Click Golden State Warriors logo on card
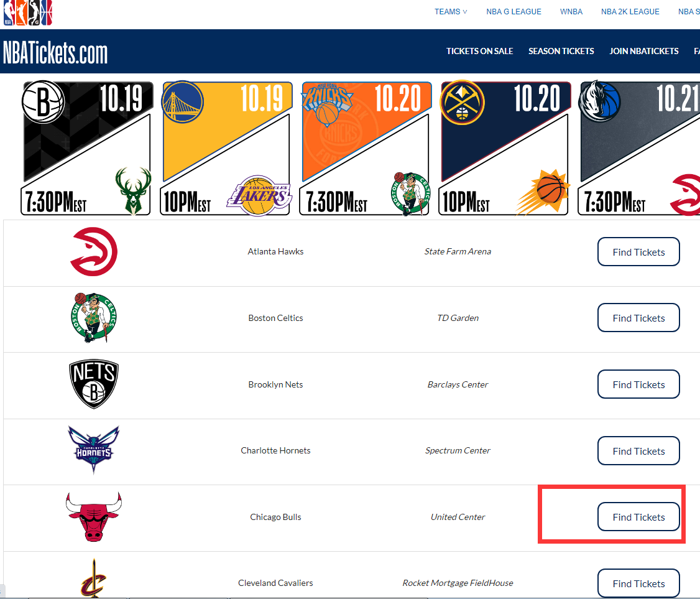The width and height of the screenshot is (700, 599). 183,102
